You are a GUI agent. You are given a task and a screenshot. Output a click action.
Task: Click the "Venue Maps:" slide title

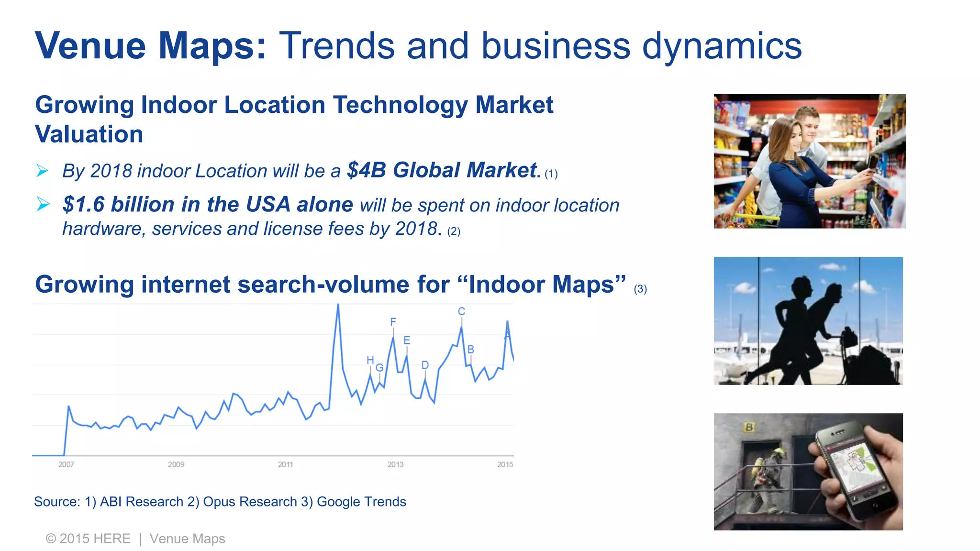click(x=151, y=46)
